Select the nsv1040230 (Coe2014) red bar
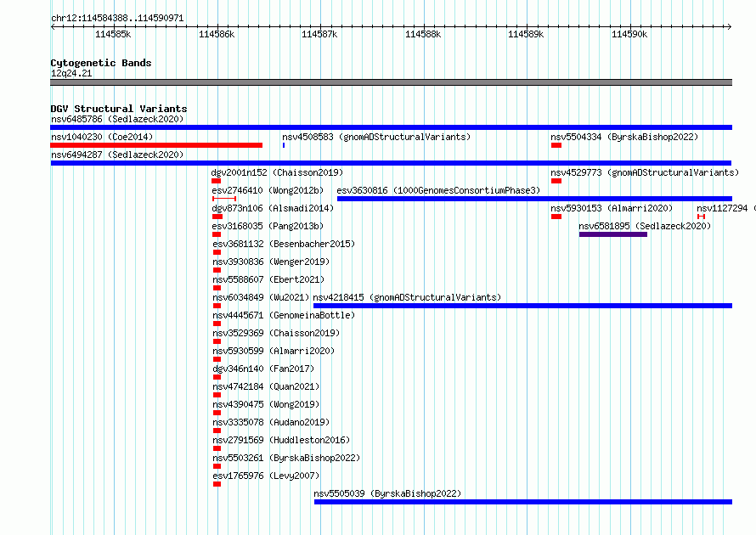This screenshot has width=756, height=535. point(156,145)
